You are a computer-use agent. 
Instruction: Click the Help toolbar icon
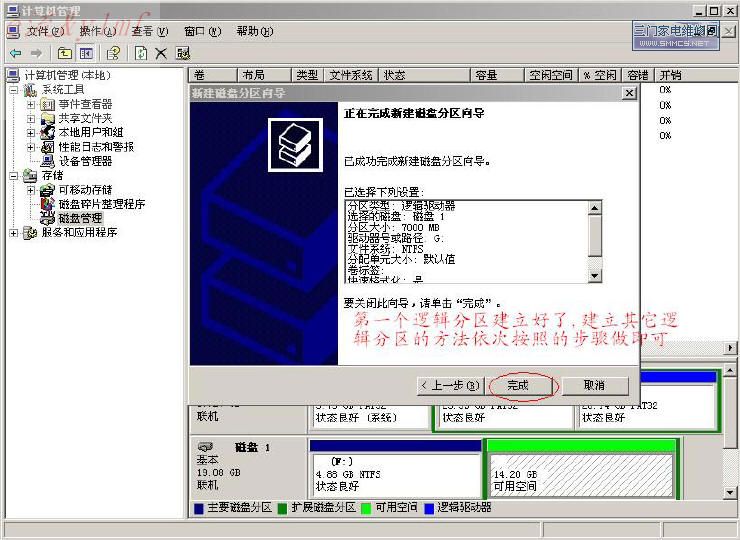(x=114, y=53)
